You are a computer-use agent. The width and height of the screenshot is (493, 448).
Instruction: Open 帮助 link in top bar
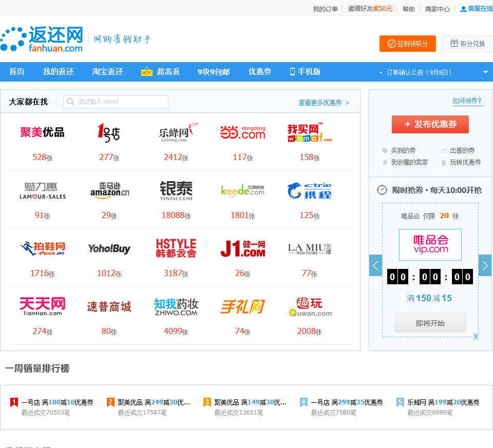coord(408,9)
